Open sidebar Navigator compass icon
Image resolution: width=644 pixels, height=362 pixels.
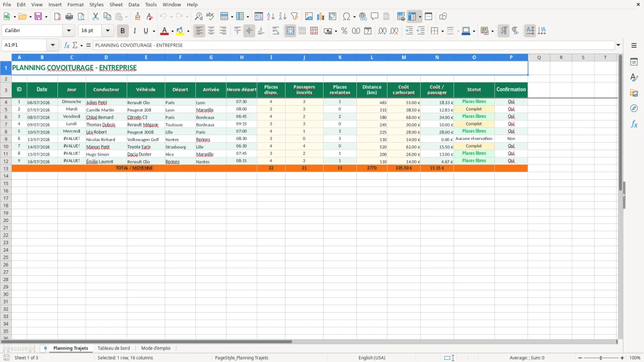point(634,108)
